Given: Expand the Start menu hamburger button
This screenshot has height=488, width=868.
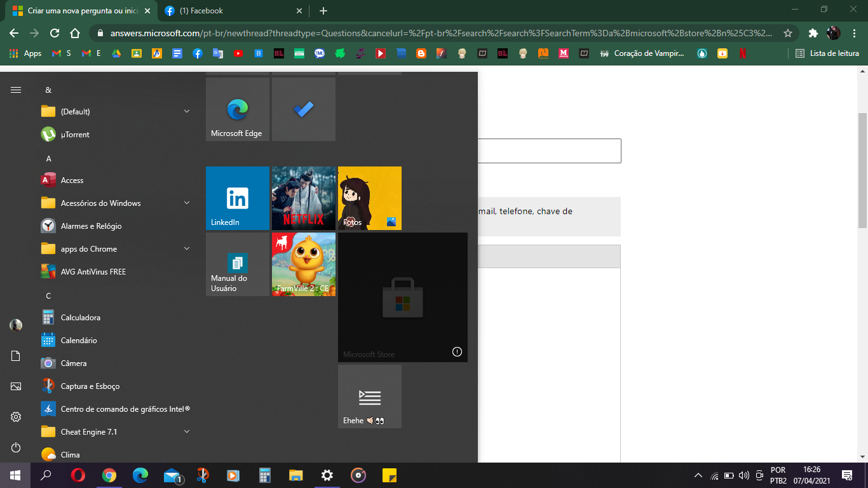Looking at the screenshot, I should pos(16,90).
